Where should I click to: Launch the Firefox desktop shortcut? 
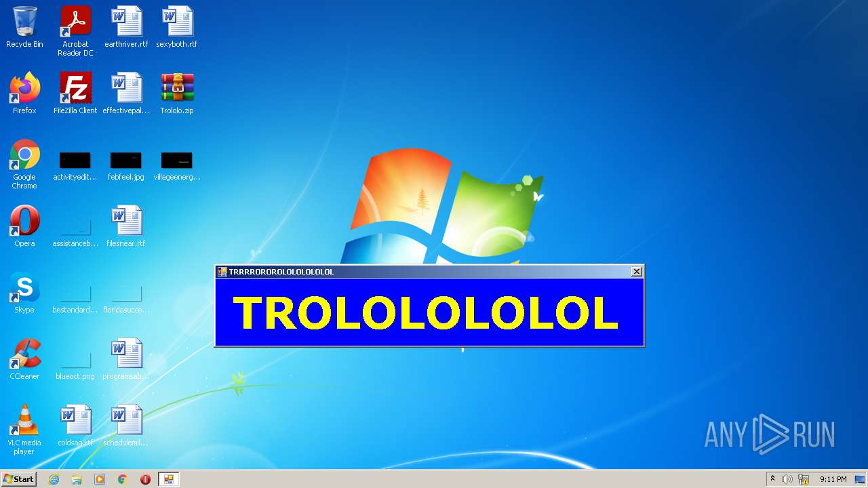click(x=24, y=94)
